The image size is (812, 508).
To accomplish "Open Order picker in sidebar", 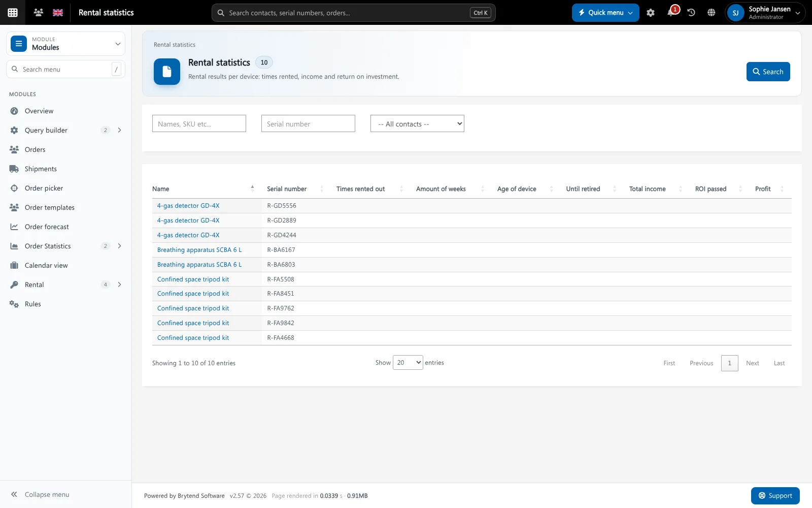I will coord(44,188).
